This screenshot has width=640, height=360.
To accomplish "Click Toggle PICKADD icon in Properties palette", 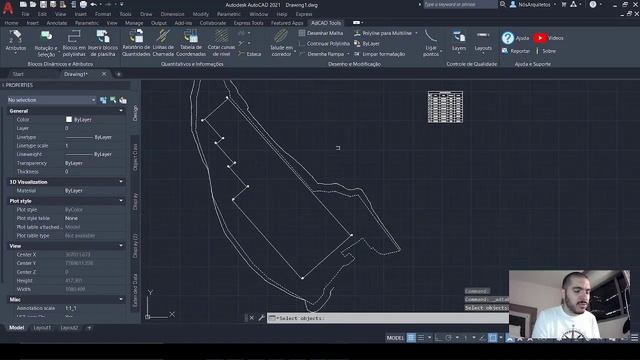I will click(x=103, y=100).
